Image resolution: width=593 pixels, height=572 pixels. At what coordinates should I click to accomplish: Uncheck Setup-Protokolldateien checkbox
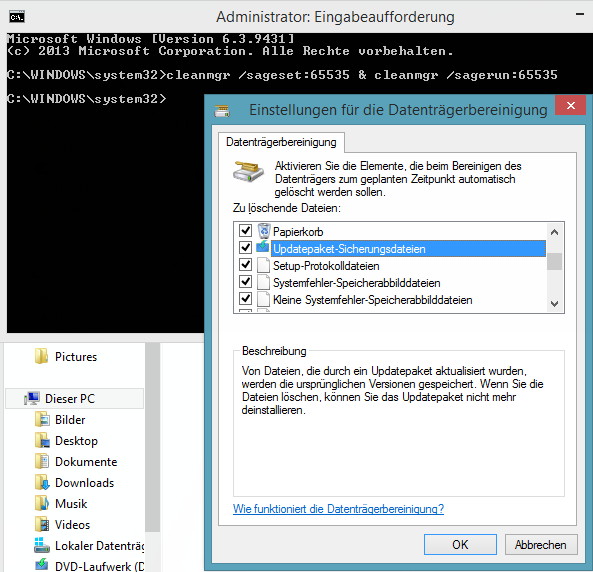(x=245, y=264)
